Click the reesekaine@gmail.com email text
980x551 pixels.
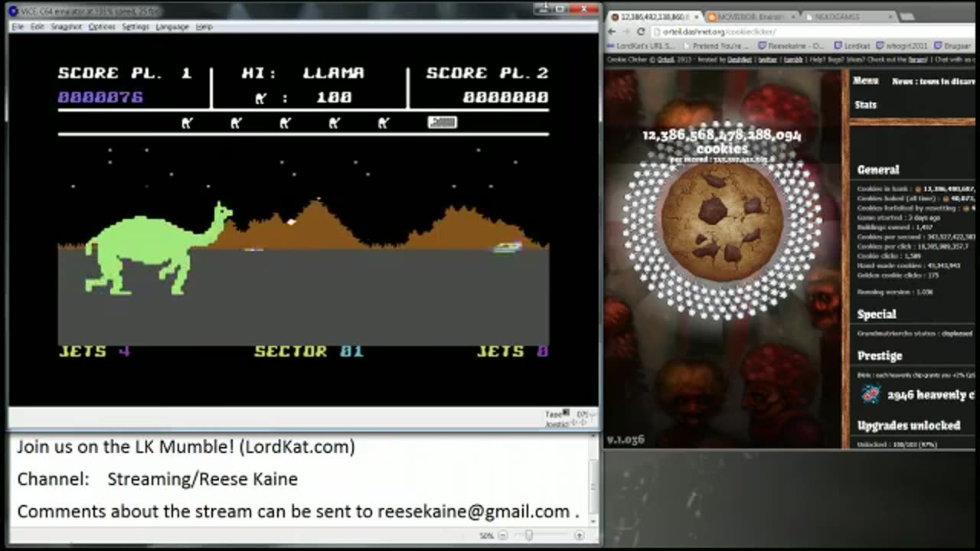(x=473, y=511)
